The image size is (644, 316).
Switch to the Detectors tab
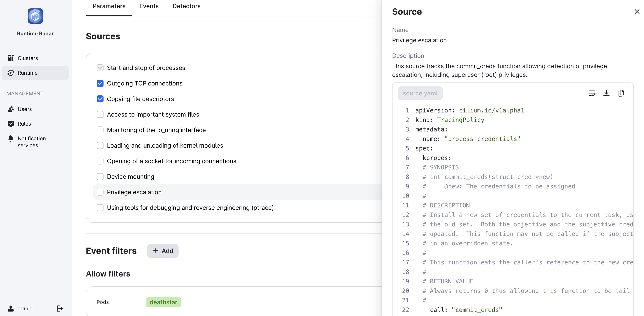186,6
